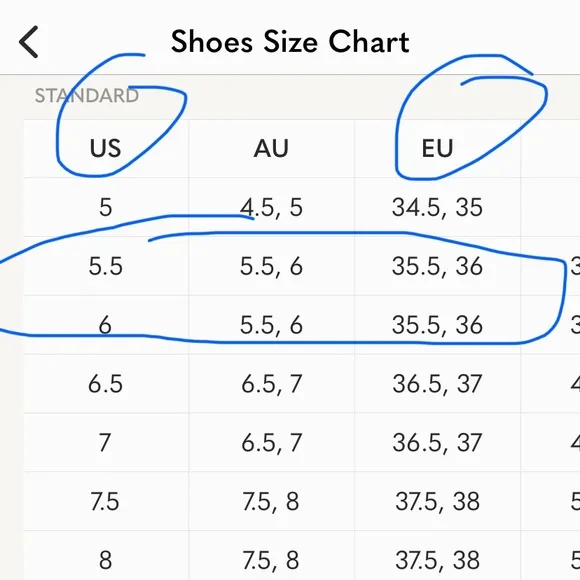Tap the Shoes Size Chart title
580x580 pixels.
click(290, 42)
